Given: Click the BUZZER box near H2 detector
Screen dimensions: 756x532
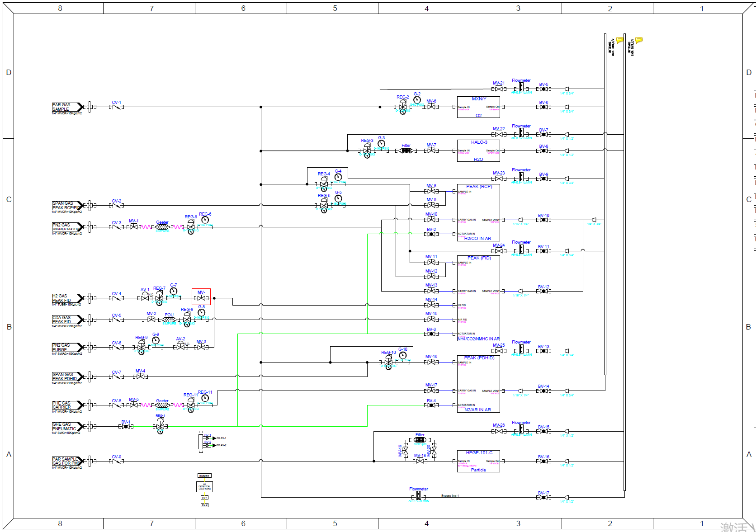Looking at the screenshot, I should 204,476.
